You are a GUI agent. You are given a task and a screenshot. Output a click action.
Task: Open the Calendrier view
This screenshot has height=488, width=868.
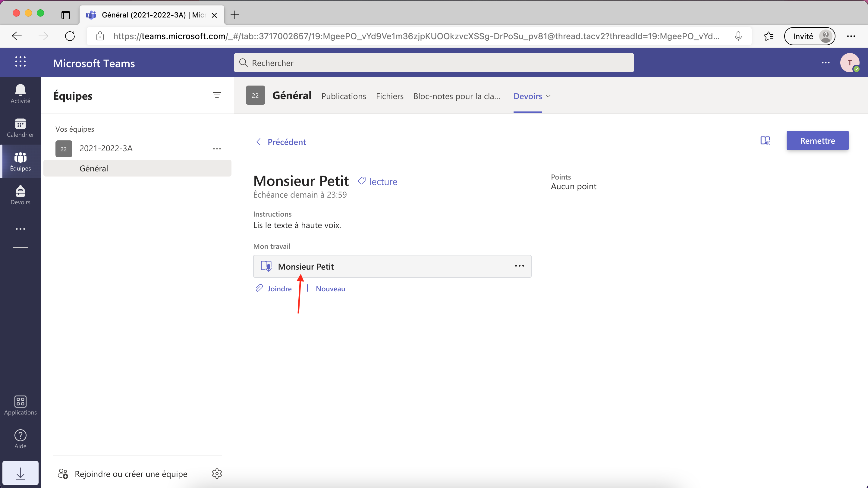tap(20, 128)
